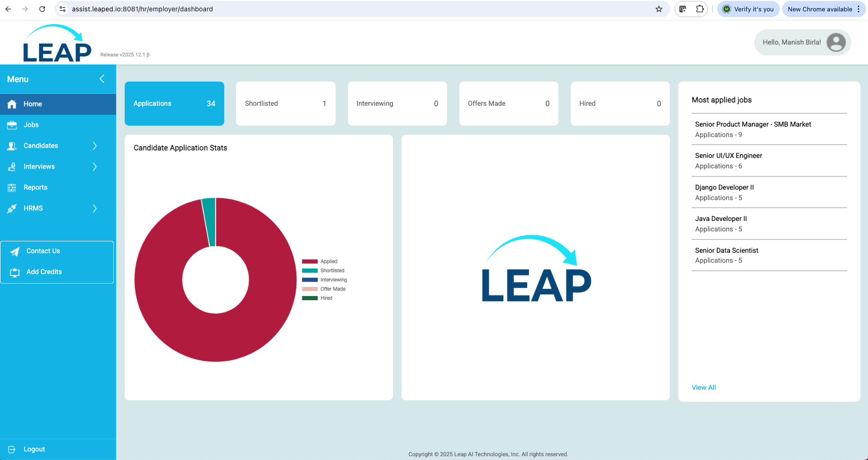Expand the Candidates submenu chevron
This screenshot has width=868, height=460.
pyautogui.click(x=95, y=146)
